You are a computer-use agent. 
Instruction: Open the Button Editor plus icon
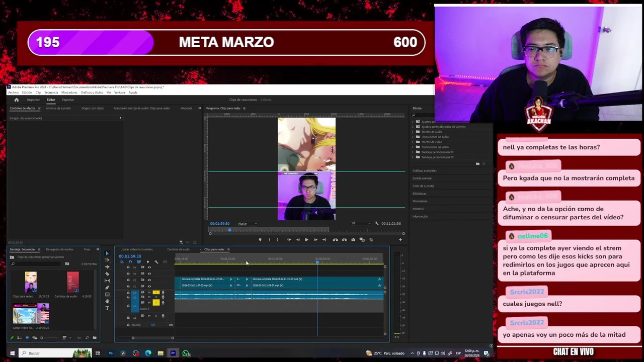pos(400,239)
